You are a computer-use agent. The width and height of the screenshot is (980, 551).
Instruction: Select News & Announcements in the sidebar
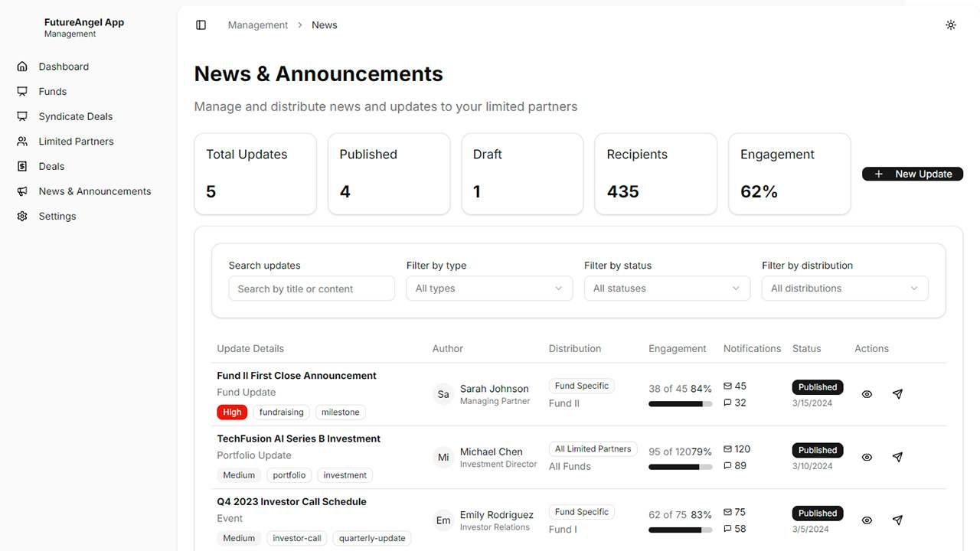coord(95,191)
